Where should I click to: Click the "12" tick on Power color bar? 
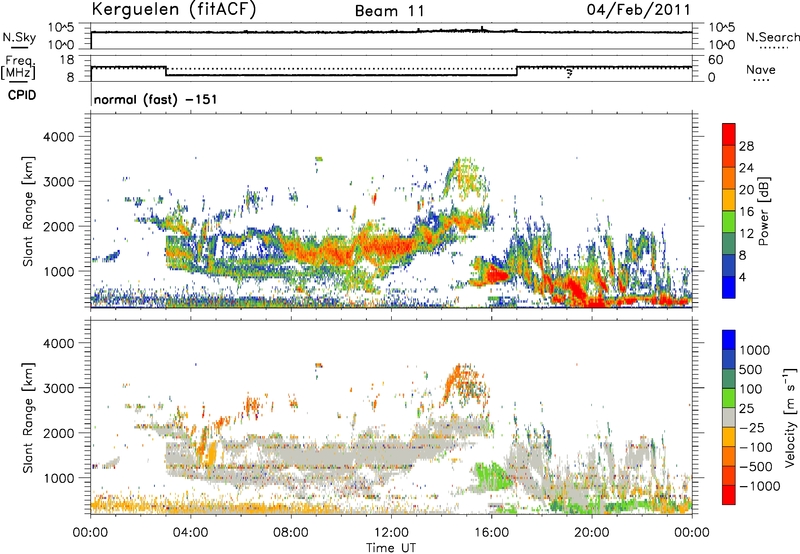click(x=746, y=234)
